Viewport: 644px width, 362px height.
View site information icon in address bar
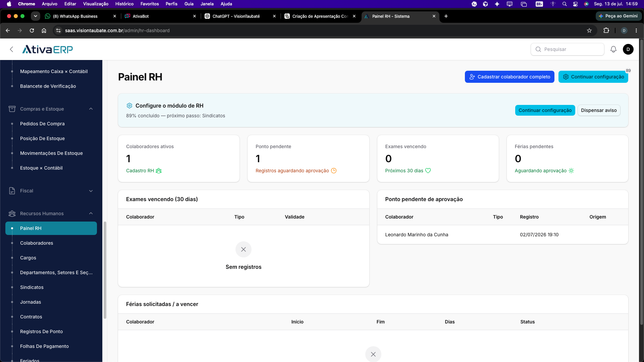pos(58,31)
